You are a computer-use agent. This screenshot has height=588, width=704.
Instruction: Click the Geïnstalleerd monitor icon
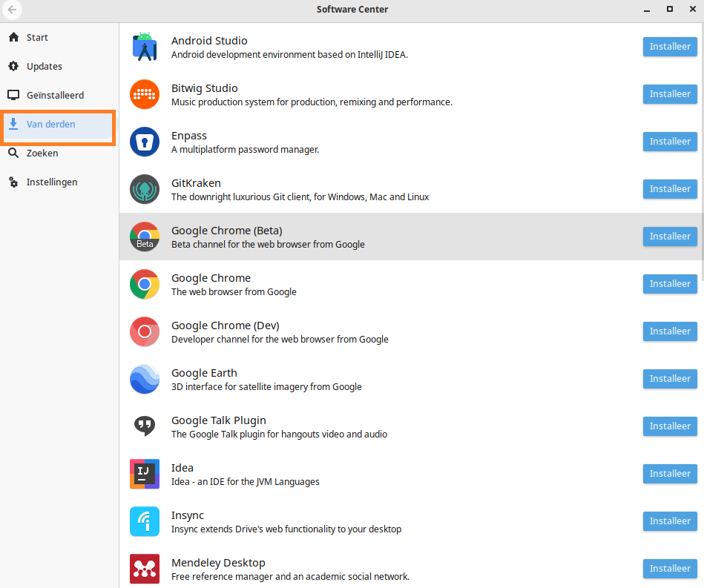(13, 95)
